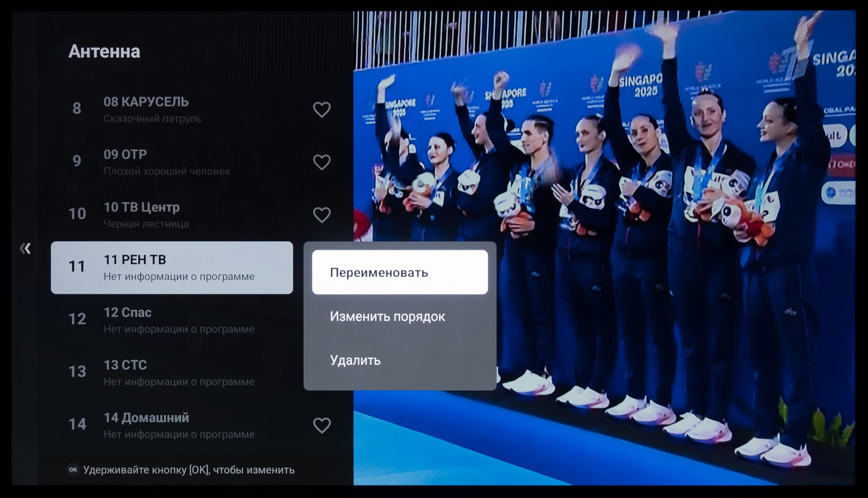The height and width of the screenshot is (498, 868).
Task: Choose Изменить порядок menu option
Action: pyautogui.click(x=387, y=316)
